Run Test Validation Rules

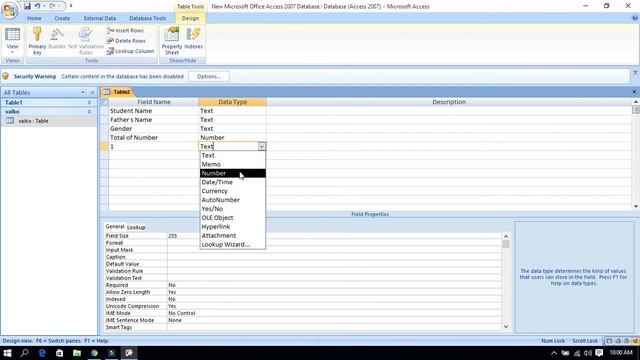pos(85,41)
